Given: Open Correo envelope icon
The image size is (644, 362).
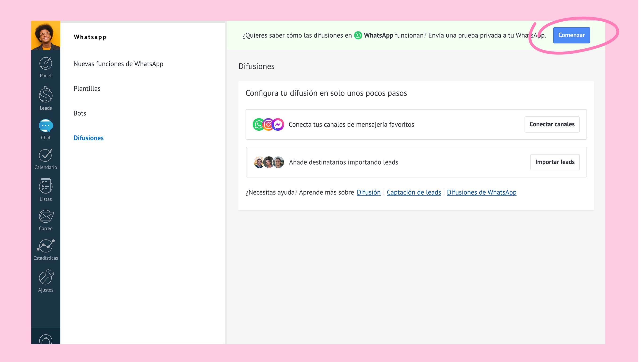Looking at the screenshot, I should click(46, 216).
